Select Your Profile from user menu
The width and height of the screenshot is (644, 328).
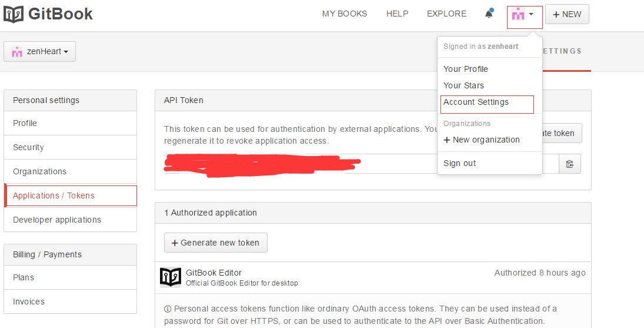(466, 69)
